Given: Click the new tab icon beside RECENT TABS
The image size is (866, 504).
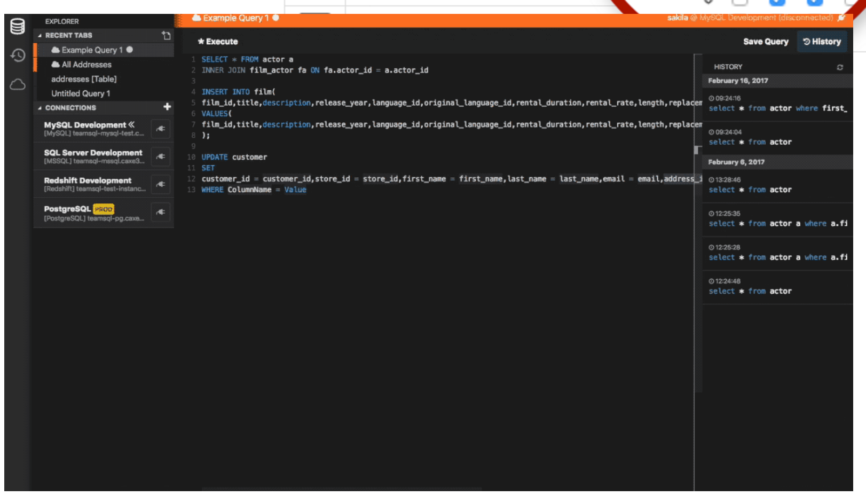Looking at the screenshot, I should coord(166,35).
